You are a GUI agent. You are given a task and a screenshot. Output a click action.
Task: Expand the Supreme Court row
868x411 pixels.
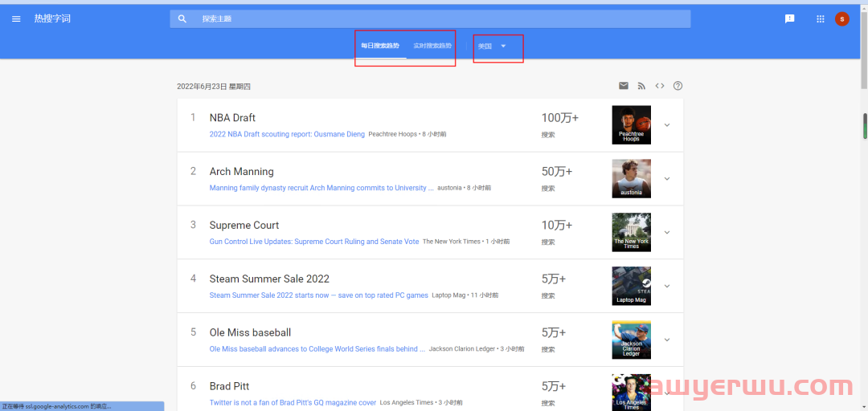667,232
